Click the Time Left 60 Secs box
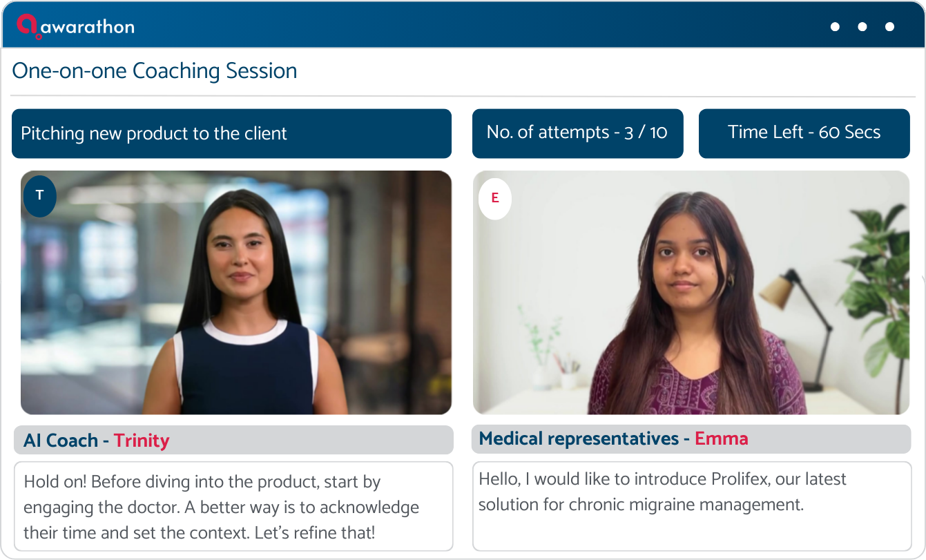926x560 pixels. 804,133
